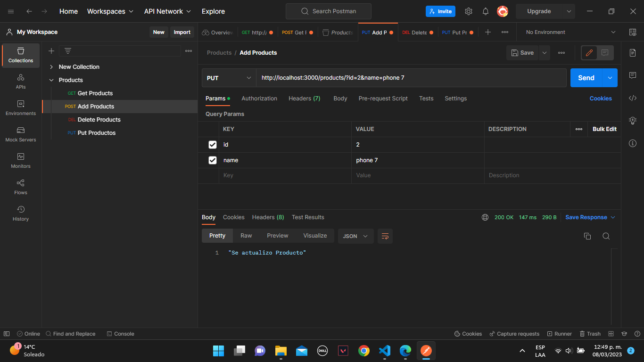Send the PUT request
This screenshot has height=362, width=644.
click(x=586, y=77)
